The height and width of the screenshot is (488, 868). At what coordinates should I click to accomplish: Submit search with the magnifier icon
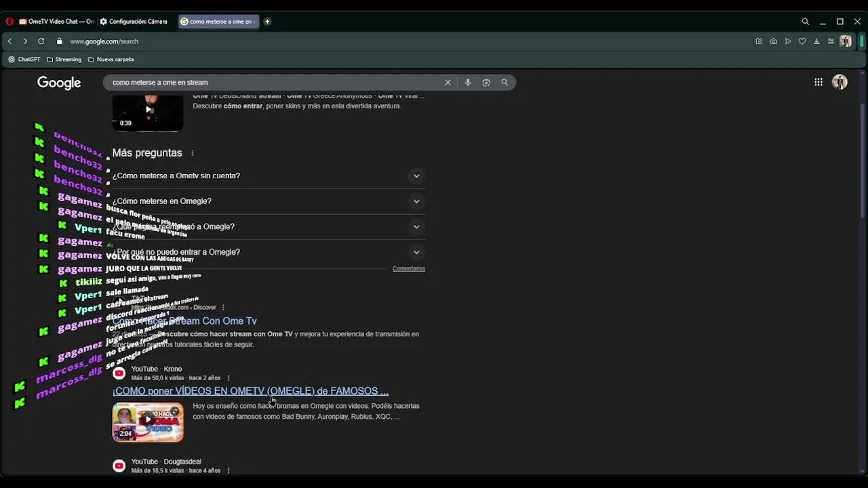pyautogui.click(x=505, y=82)
